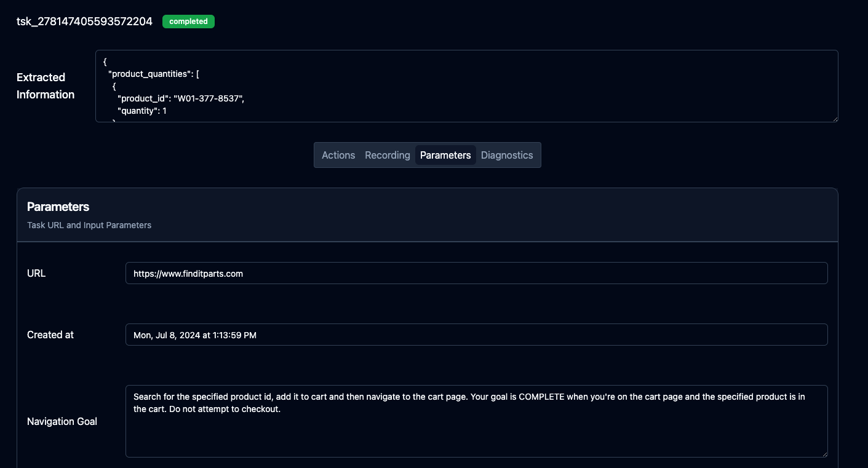Screen dimensions: 868x468
Task: Switch to the Actions tab
Action: point(338,155)
